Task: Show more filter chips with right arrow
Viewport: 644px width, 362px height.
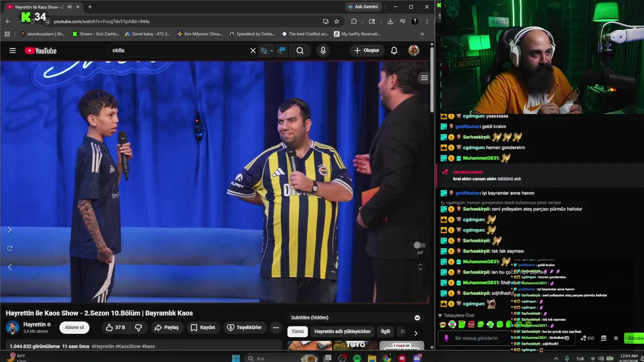Action: coord(416,333)
